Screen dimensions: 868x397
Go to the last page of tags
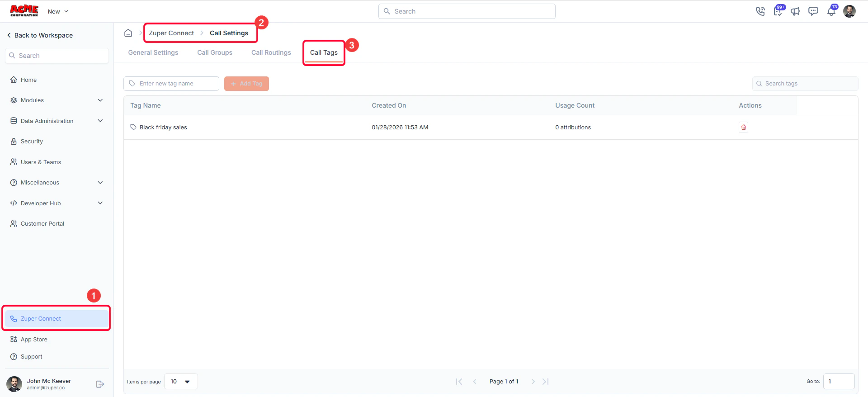point(546,382)
